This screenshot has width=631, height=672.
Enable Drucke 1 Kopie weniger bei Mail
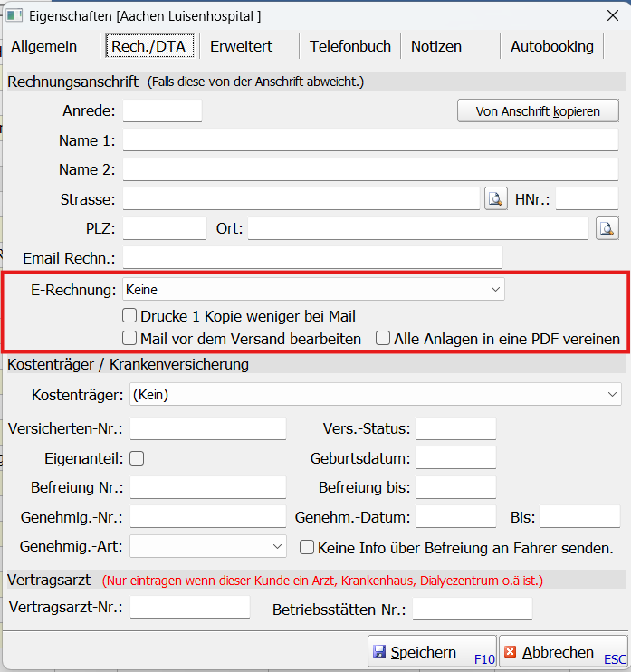point(129,316)
